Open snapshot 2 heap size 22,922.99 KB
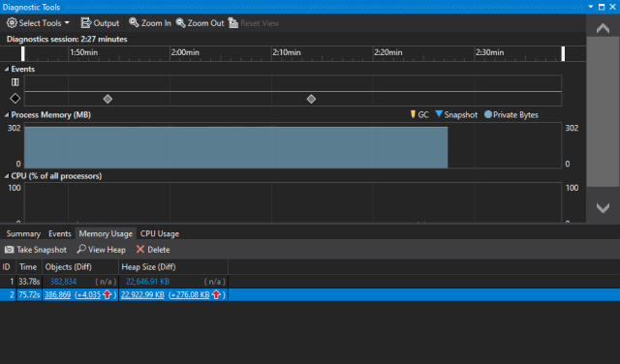The width and height of the screenshot is (620, 364). [142, 295]
